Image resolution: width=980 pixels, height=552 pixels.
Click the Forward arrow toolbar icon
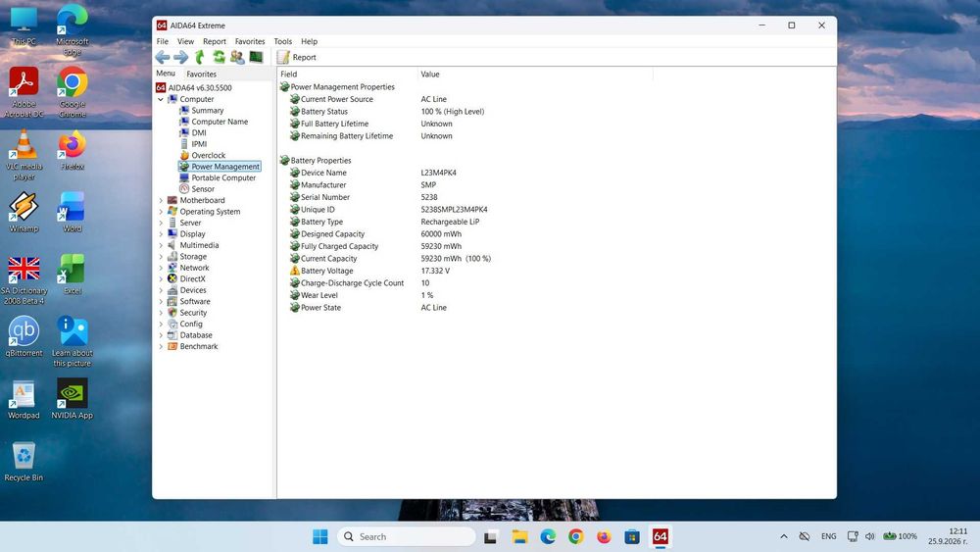pos(180,58)
